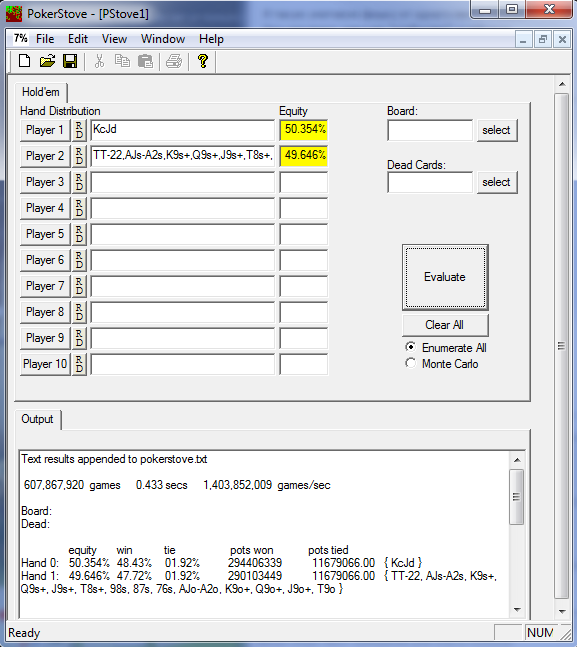
Task: Click the Cut scissors icon
Action: 99,61
